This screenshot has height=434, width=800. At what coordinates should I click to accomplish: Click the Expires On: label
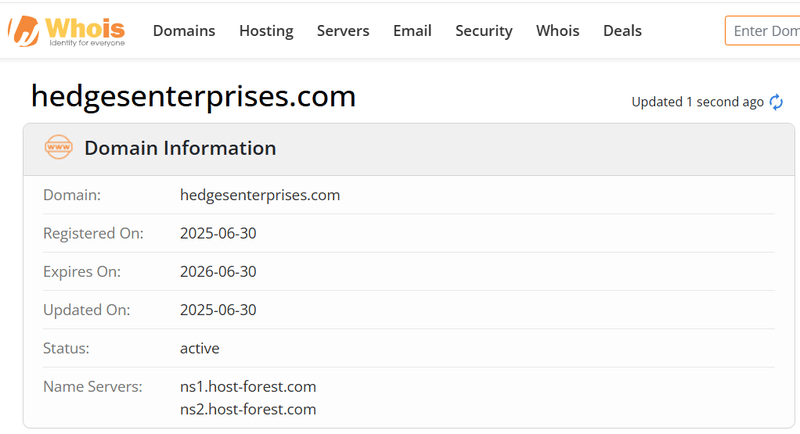point(82,271)
